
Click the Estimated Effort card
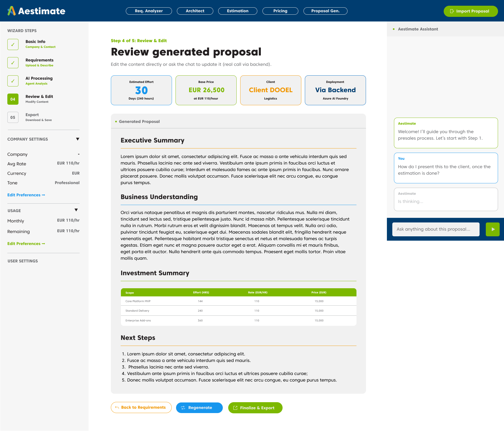pyautogui.click(x=141, y=90)
